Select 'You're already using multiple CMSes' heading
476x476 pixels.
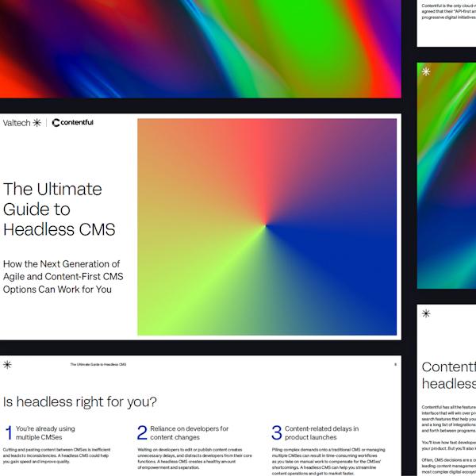[x=44, y=432]
